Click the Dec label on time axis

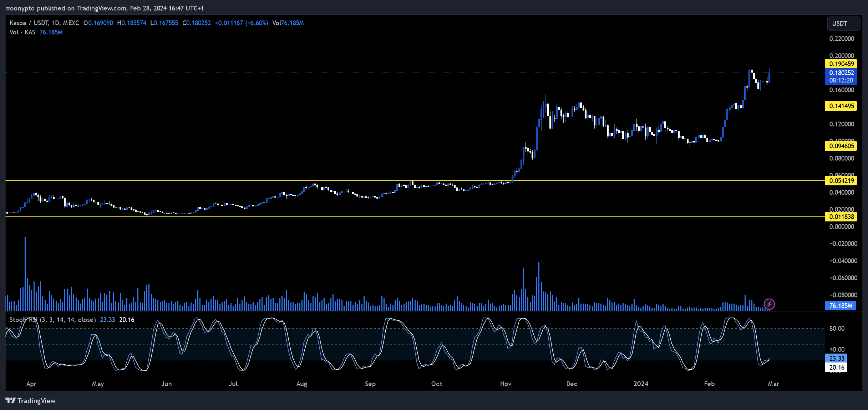click(x=572, y=384)
